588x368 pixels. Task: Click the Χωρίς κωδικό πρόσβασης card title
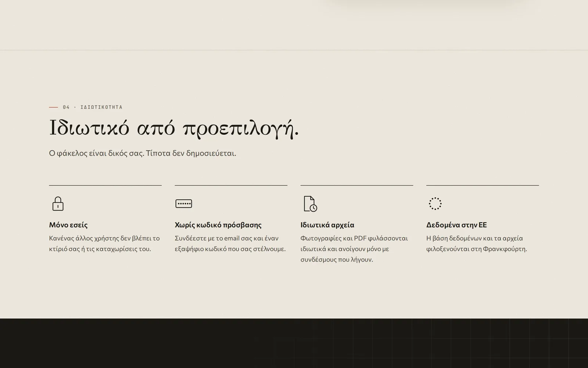click(218, 225)
